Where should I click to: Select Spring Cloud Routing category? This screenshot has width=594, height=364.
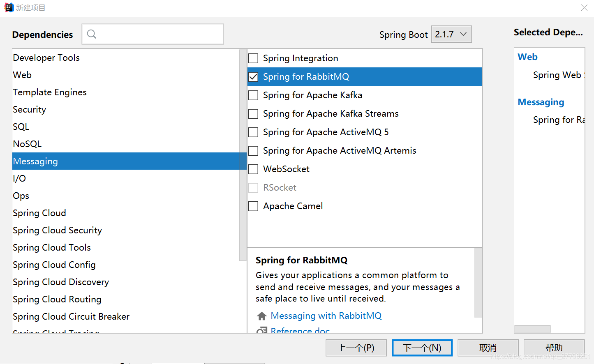pyautogui.click(x=126, y=299)
